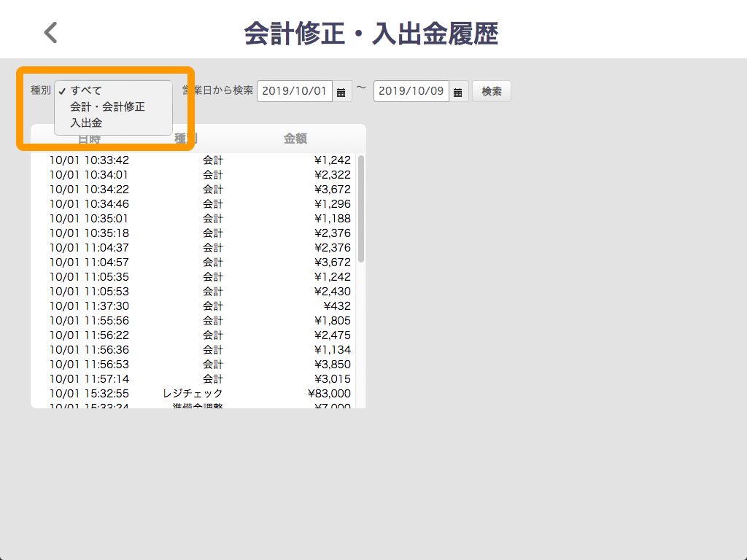Select row 10/01 10:34:22
This screenshot has height=560, width=747.
(193, 190)
